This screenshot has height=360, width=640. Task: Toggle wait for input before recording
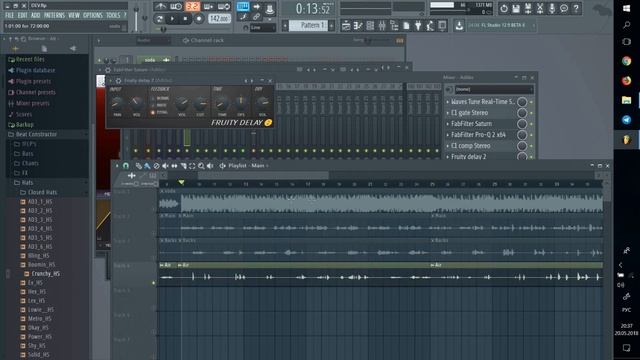176,6
